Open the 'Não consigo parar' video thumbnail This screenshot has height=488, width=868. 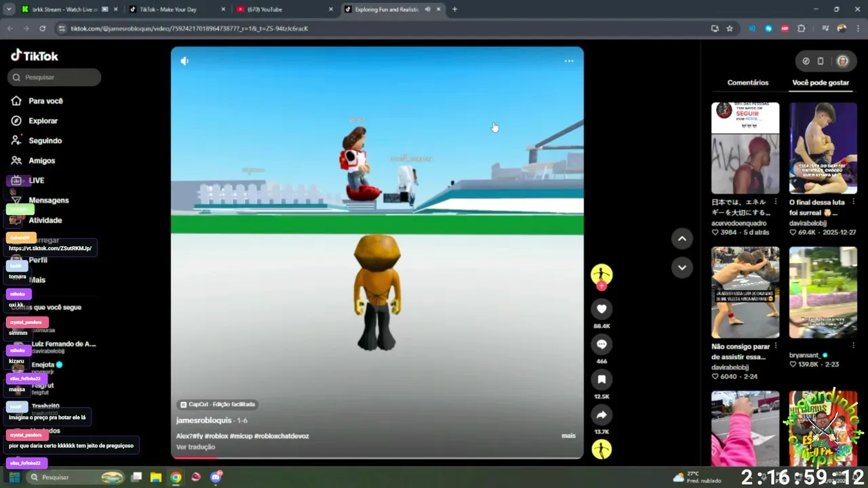(x=745, y=292)
